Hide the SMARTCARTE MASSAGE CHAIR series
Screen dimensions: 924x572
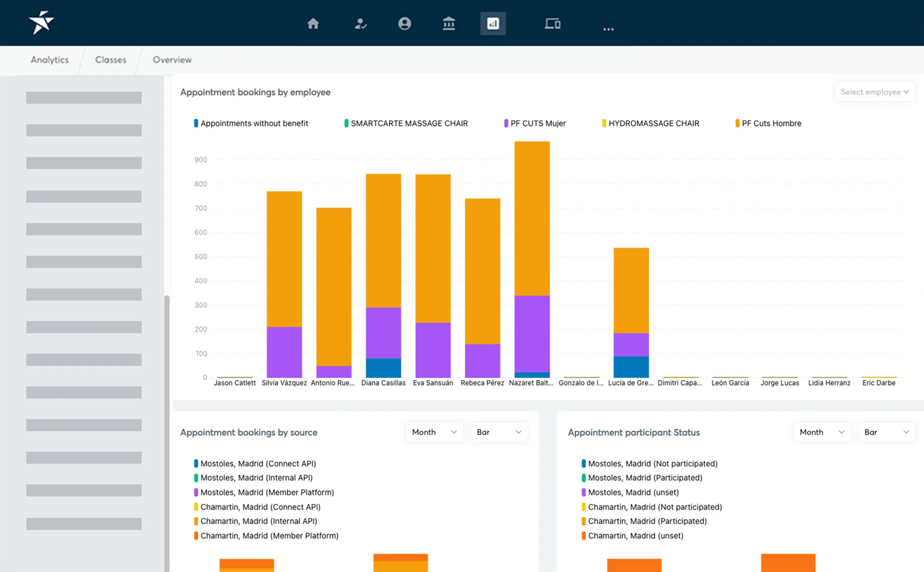pos(409,123)
